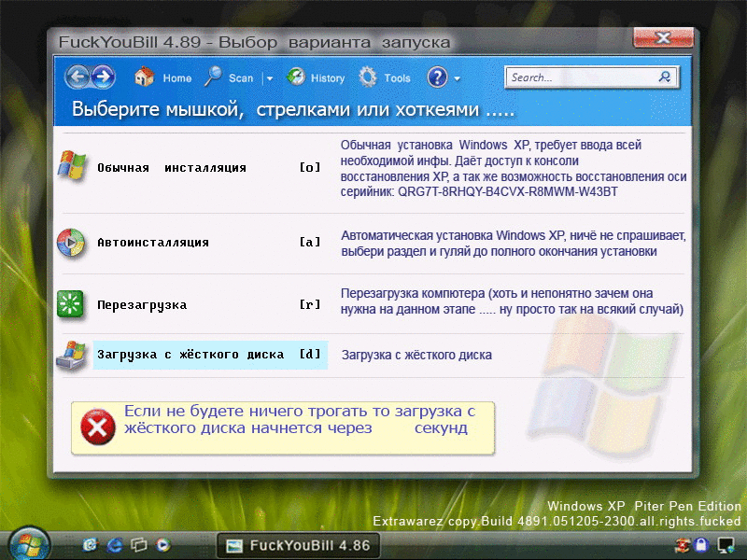747x560 pixels.
Task: Click the search person icon in Search box
Action: 664,77
